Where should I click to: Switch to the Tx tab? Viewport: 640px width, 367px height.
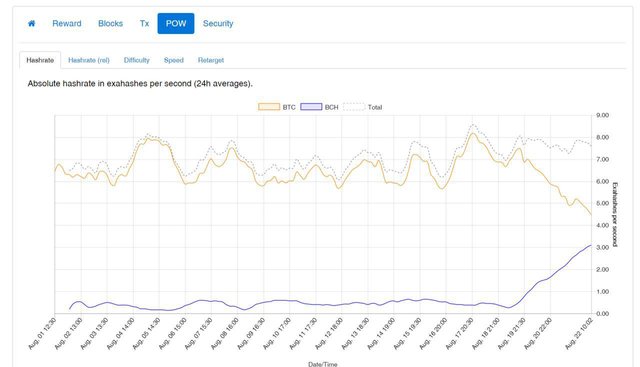tap(144, 23)
